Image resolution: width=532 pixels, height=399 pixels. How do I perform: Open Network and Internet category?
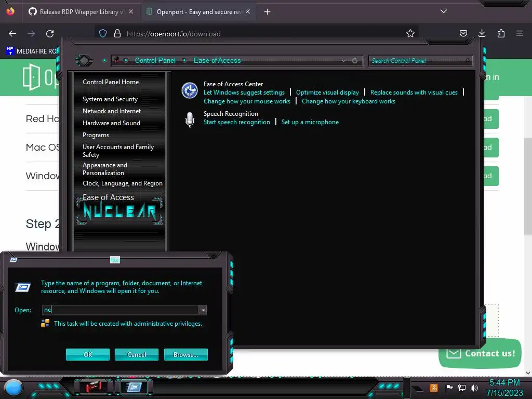[112, 111]
